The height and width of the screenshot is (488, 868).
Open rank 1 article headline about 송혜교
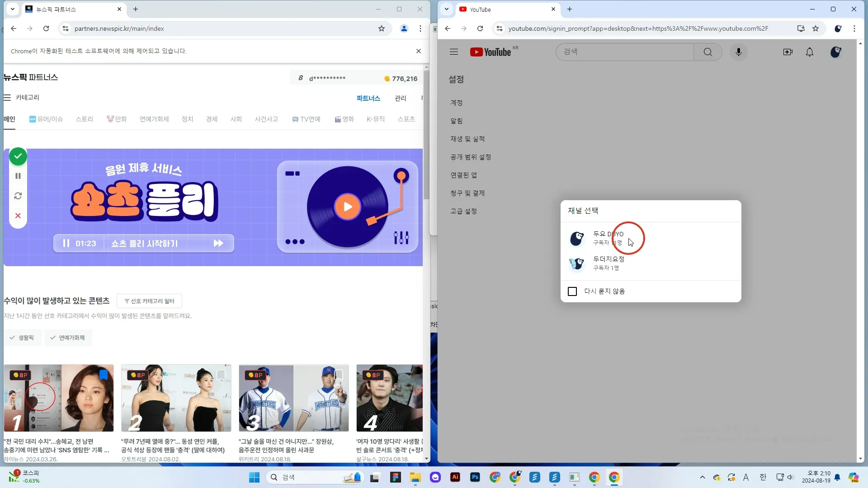[57, 446]
